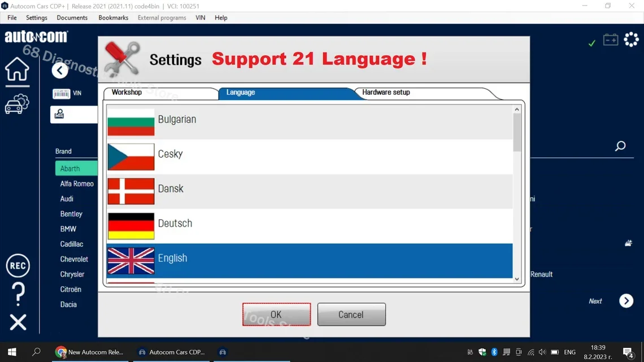Start recording with the REC icon

pyautogui.click(x=18, y=265)
